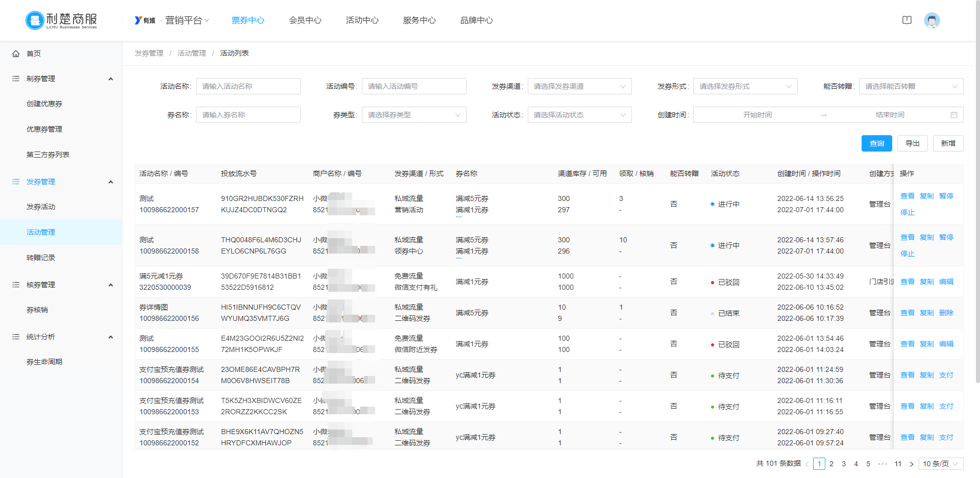Open the 能否转赠 dropdown

pyautogui.click(x=911, y=86)
